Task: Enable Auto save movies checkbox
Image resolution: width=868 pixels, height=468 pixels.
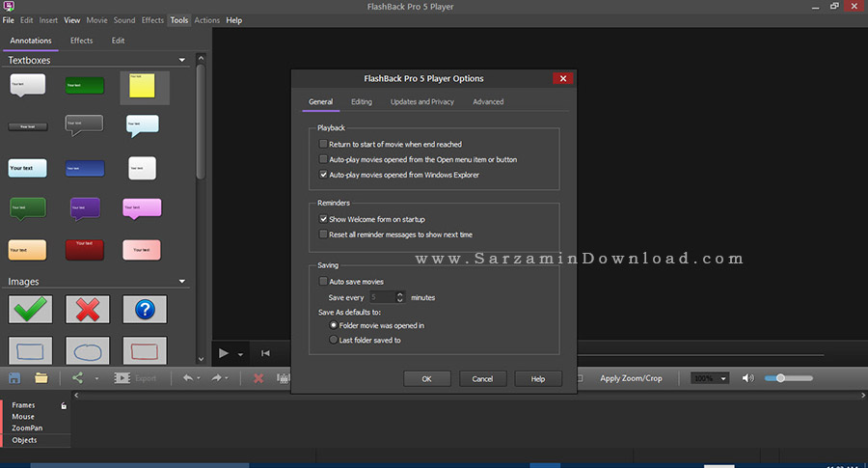Action: 323,282
